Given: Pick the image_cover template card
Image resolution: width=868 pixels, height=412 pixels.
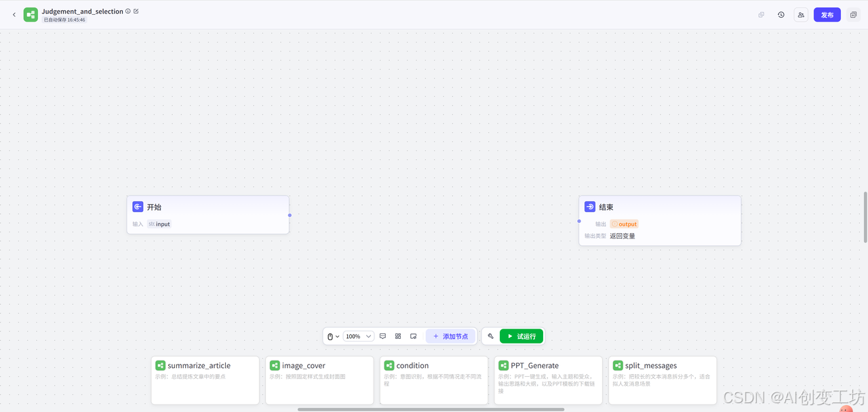Looking at the screenshot, I should [319, 380].
